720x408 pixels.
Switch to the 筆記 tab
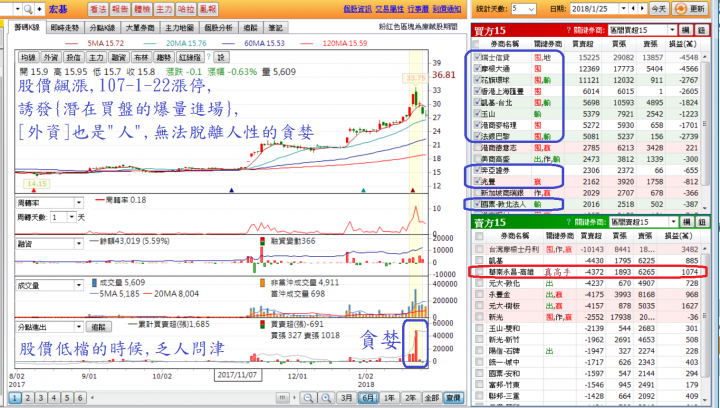tap(276, 28)
